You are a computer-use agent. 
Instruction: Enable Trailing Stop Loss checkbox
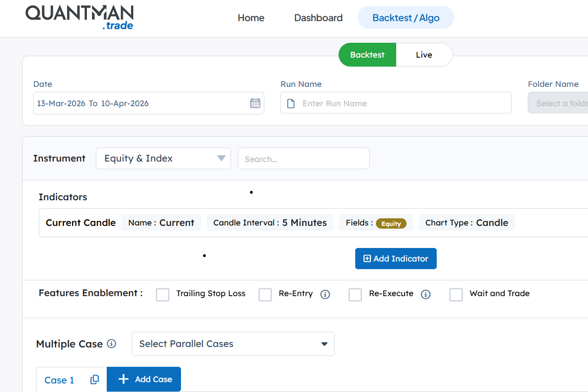click(x=163, y=295)
